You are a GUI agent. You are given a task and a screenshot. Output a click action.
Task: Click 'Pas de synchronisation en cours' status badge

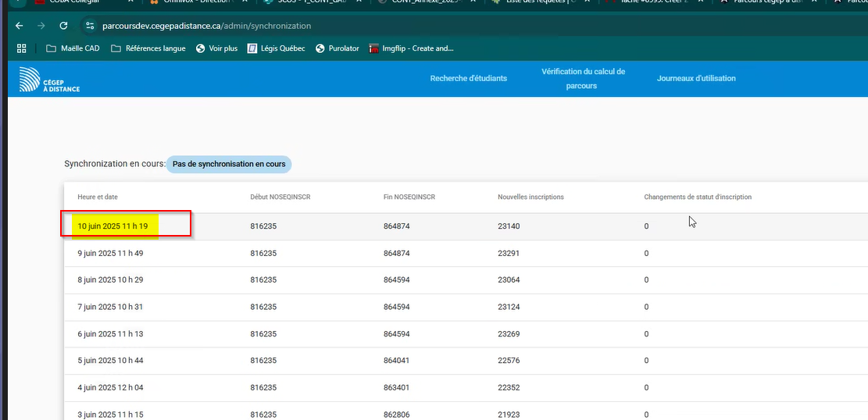229,164
